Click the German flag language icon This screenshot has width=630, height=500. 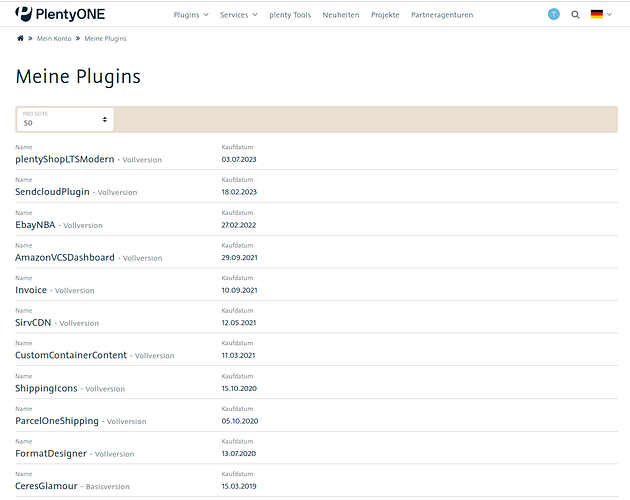point(597,14)
